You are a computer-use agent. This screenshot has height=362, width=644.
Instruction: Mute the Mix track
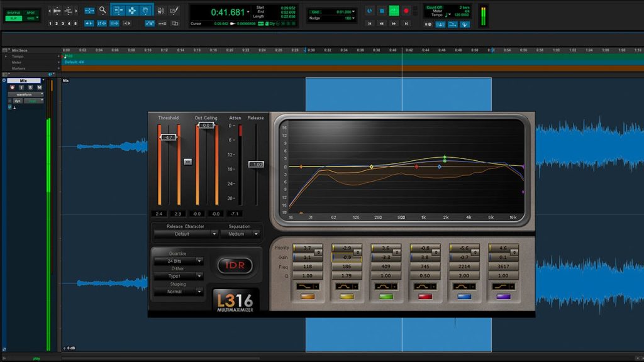point(39,87)
